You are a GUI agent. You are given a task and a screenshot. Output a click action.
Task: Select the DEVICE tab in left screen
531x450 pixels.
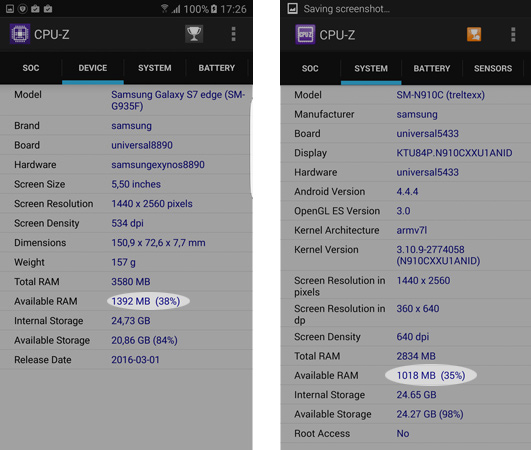click(x=93, y=68)
